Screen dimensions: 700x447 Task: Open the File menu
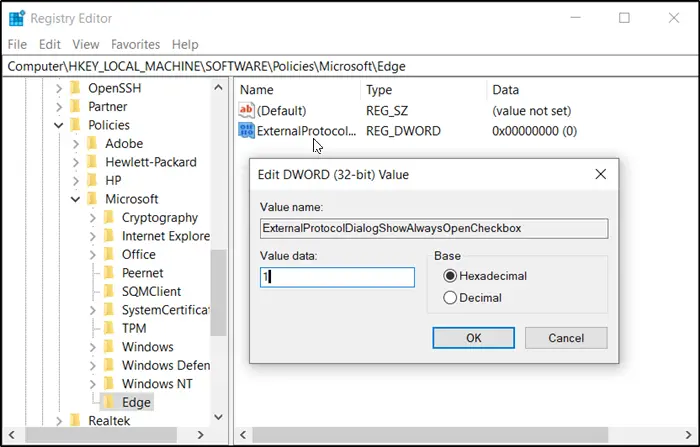(x=17, y=44)
